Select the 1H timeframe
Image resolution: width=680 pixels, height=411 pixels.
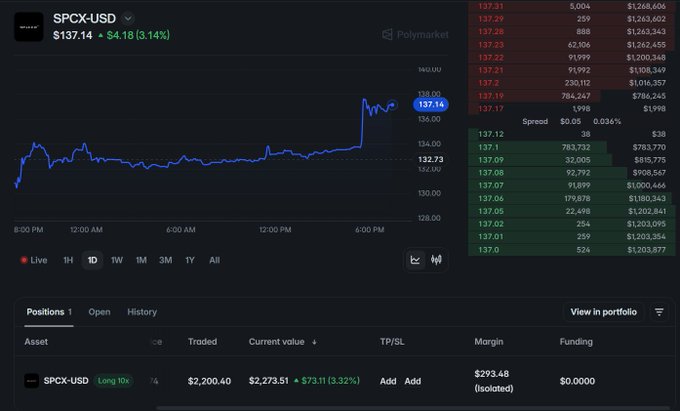[x=68, y=260]
